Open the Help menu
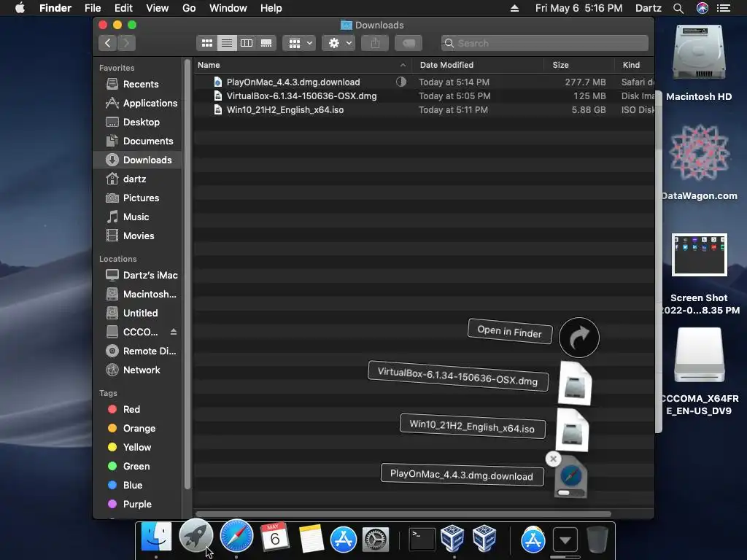 (x=271, y=8)
